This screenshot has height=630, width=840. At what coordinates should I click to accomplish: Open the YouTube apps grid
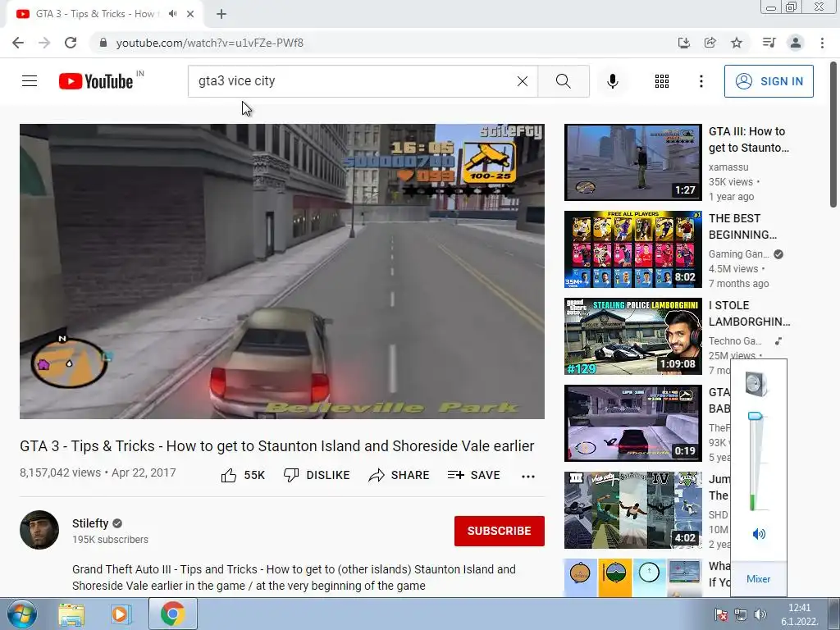tap(662, 81)
